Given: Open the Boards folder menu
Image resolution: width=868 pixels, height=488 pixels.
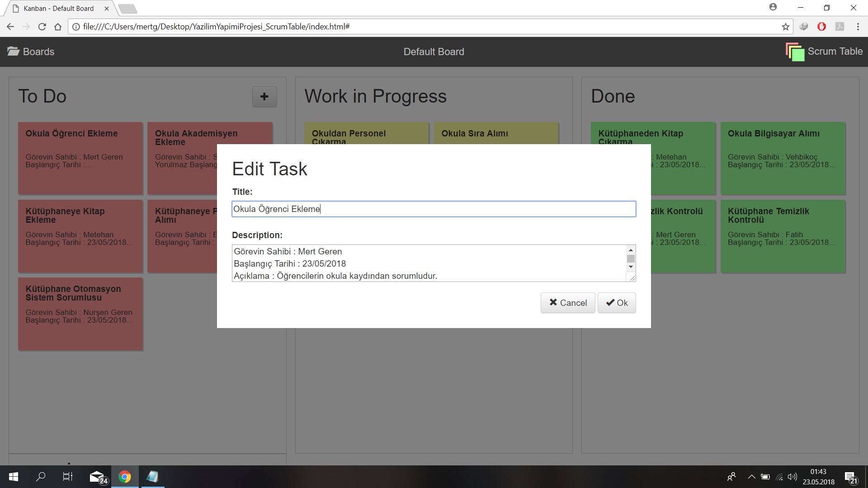Looking at the screenshot, I should (31, 52).
